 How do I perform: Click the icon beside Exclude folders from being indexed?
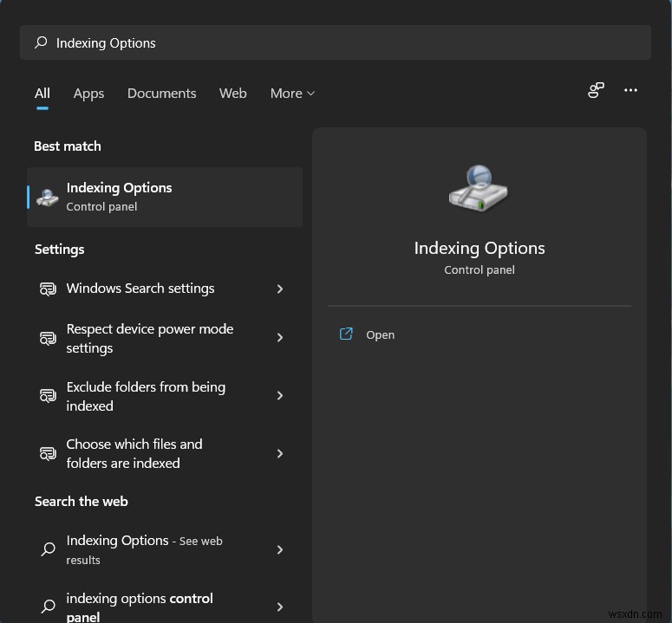(48, 396)
